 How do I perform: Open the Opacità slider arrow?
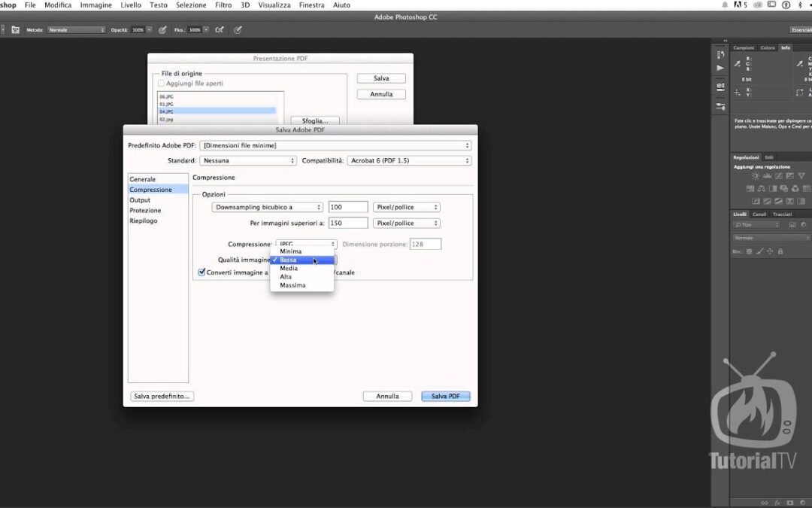tap(149, 30)
